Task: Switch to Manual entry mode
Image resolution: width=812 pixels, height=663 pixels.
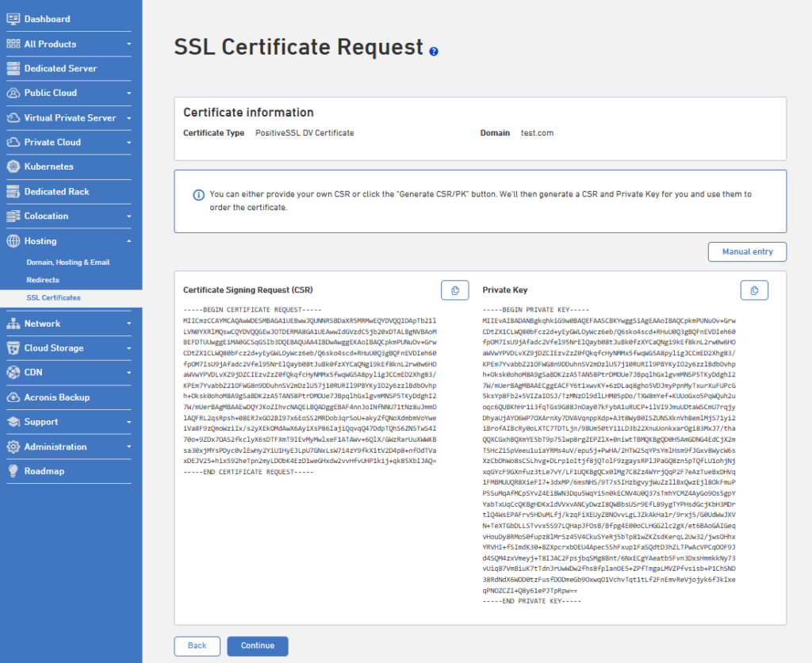Action: (747, 251)
